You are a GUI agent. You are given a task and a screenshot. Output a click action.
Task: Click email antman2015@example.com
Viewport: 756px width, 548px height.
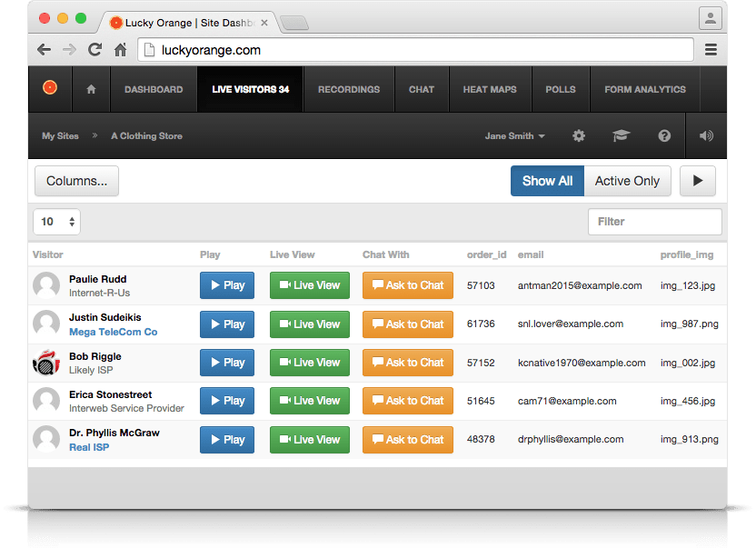pyautogui.click(x=580, y=285)
